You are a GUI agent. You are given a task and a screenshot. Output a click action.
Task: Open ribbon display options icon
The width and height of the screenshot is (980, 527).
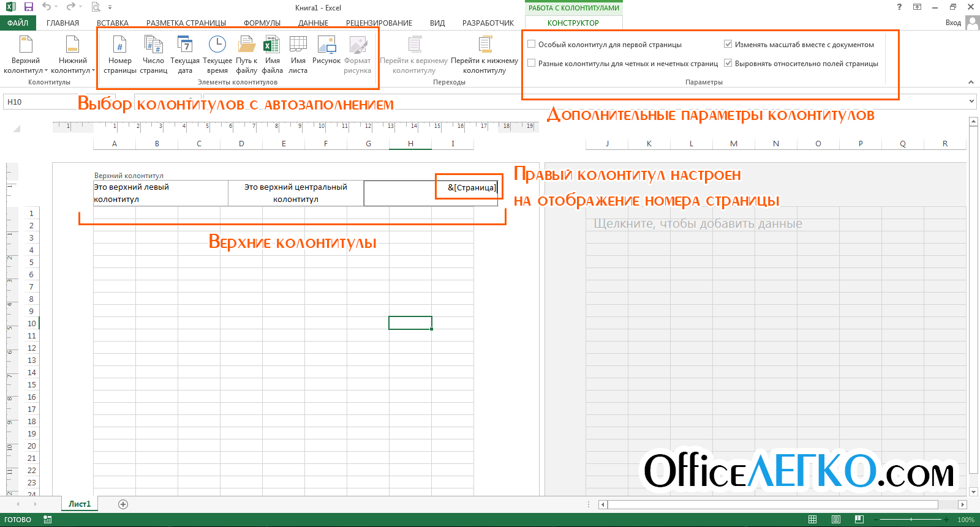(x=917, y=7)
